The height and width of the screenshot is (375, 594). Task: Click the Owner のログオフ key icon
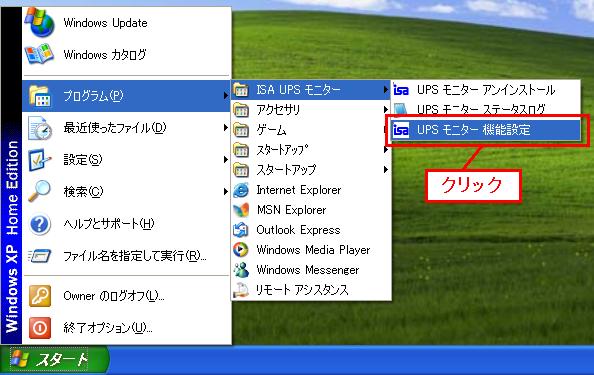point(40,296)
